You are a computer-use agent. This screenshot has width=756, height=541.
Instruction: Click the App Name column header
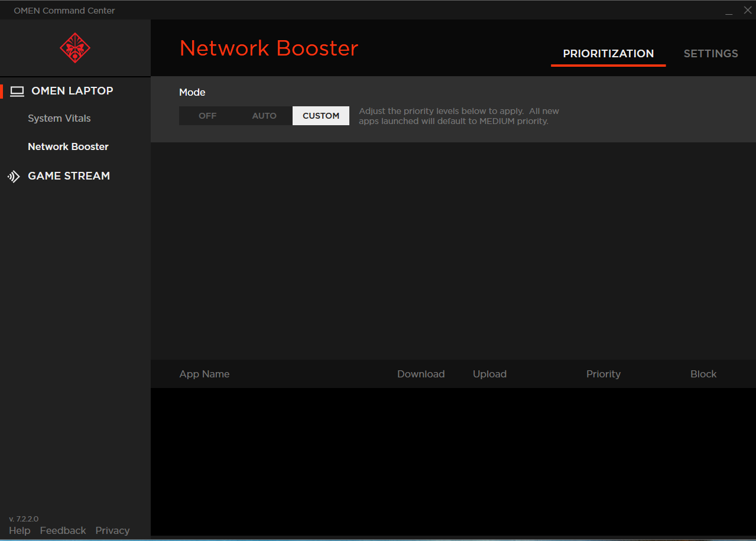click(204, 374)
